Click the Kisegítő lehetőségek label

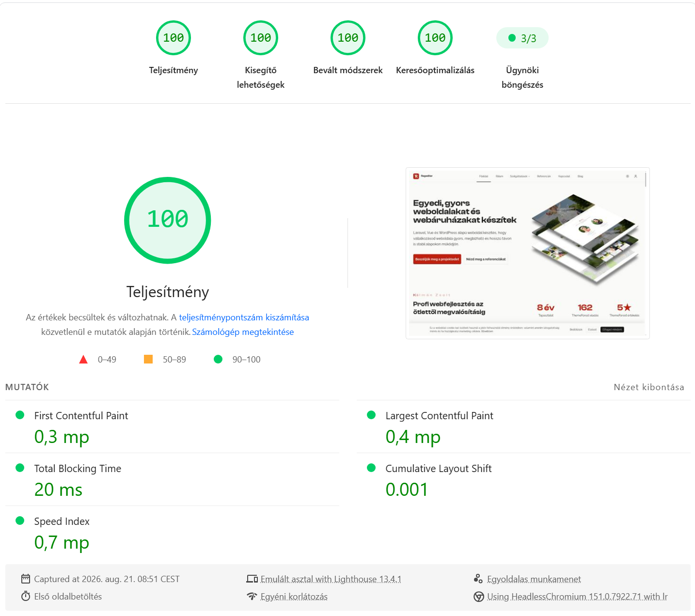[x=261, y=78]
